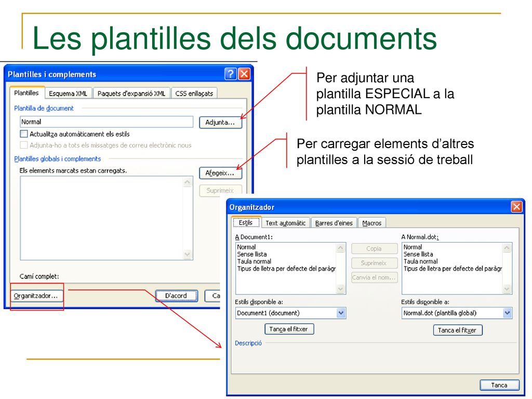Image resolution: width=532 pixels, height=399 pixels.
Task: Close the Organitzador dialog with the X
Action: pos(516,207)
